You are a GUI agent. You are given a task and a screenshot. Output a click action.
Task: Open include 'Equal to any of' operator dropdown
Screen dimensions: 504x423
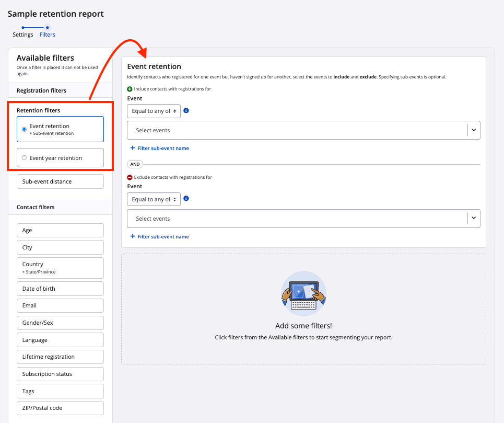tap(154, 111)
